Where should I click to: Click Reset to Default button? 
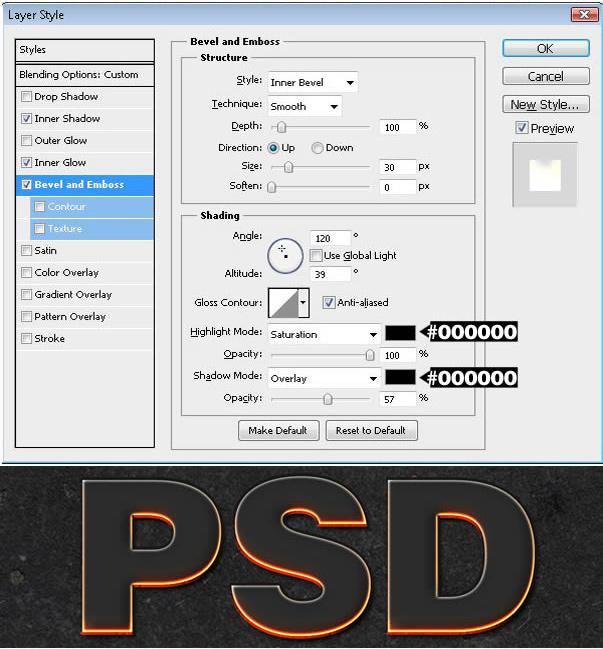[x=371, y=430]
